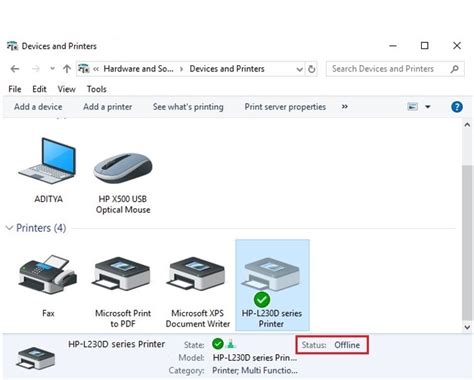Click the Help question mark icon

tap(457, 107)
